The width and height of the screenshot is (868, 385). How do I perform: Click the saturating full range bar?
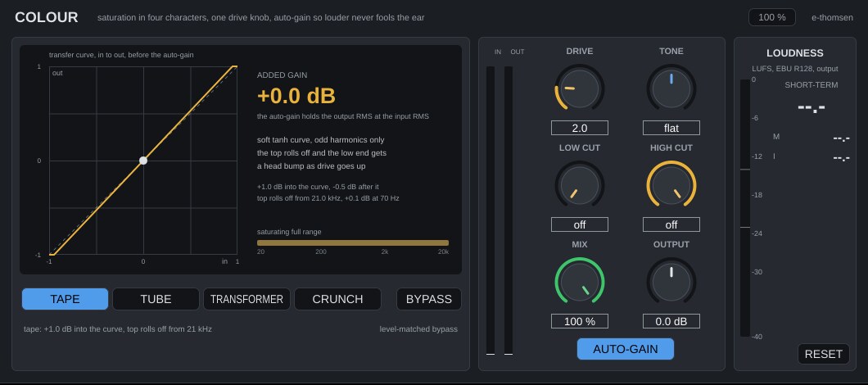coord(353,242)
